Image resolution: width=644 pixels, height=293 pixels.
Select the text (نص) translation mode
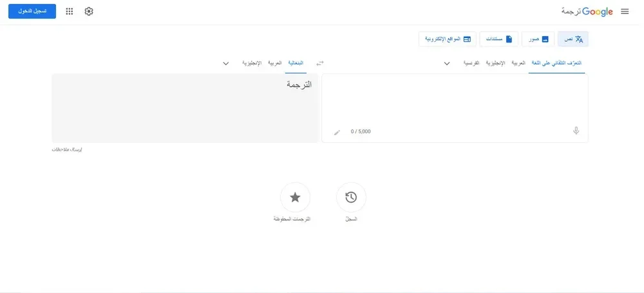(573, 39)
